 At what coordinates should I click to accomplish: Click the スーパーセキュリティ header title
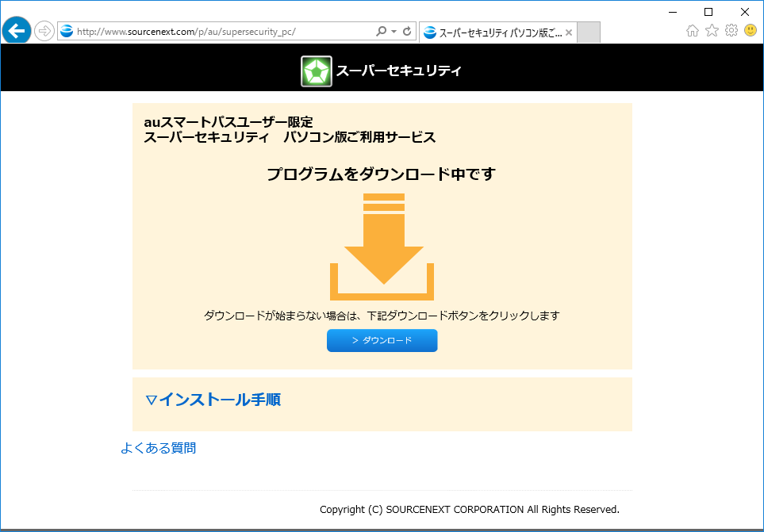[398, 71]
